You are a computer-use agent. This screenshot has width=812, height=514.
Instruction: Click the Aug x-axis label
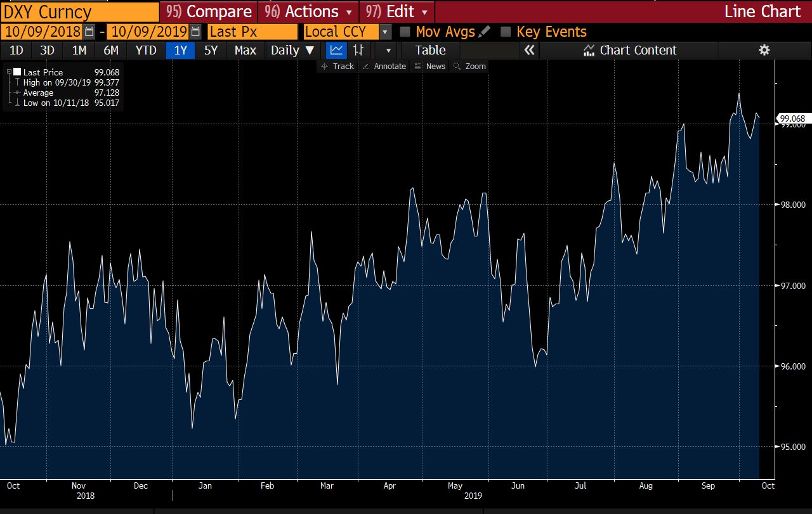click(x=646, y=486)
